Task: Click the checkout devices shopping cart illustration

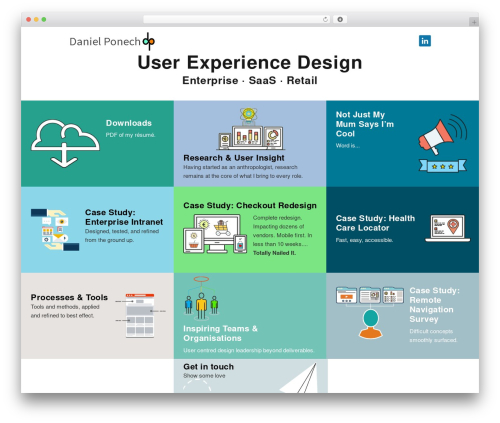Action: click(215, 234)
